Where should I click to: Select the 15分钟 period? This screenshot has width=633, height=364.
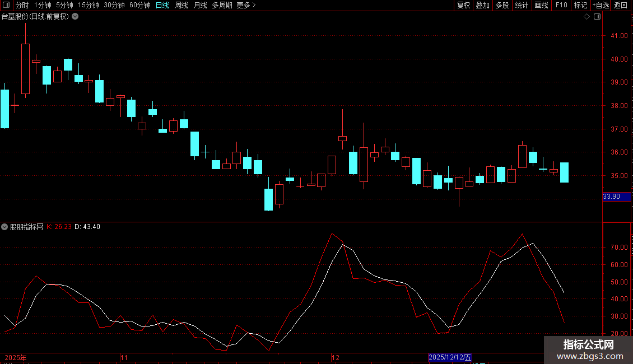[x=89, y=5]
